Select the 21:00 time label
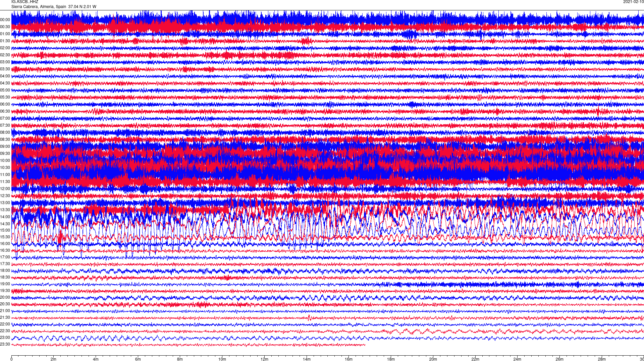 [5, 311]
